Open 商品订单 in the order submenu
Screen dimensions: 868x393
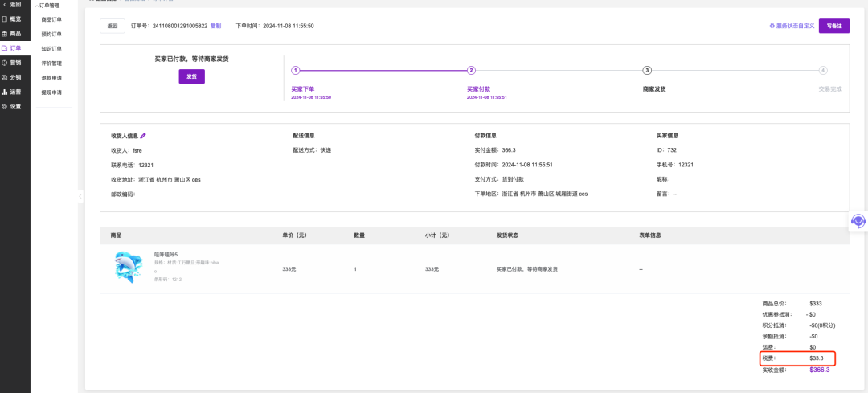(x=51, y=20)
